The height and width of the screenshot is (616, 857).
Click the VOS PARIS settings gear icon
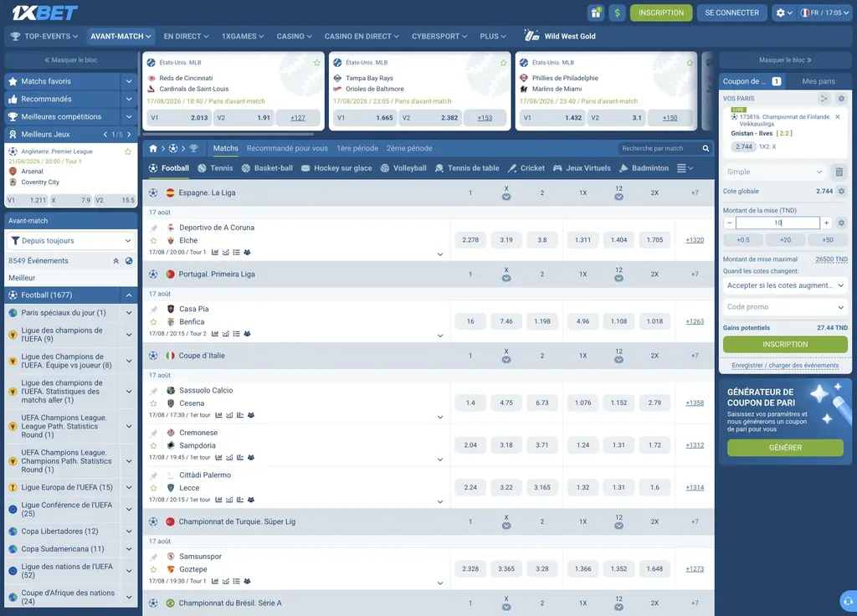coord(841,99)
